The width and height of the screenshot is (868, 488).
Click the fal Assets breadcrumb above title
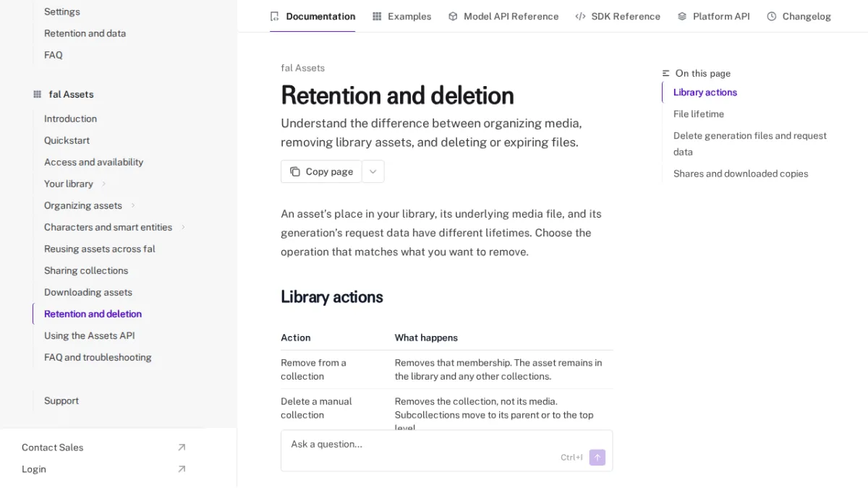tap(302, 68)
